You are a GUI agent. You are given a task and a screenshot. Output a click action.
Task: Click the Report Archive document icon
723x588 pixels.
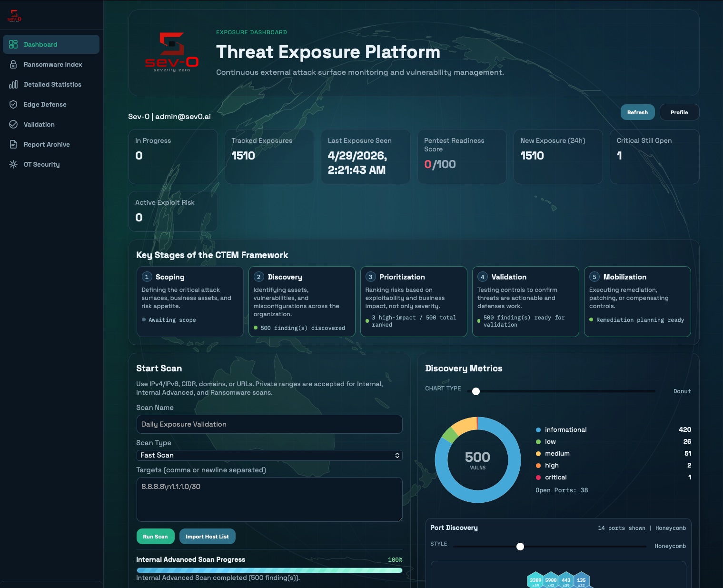pos(13,144)
